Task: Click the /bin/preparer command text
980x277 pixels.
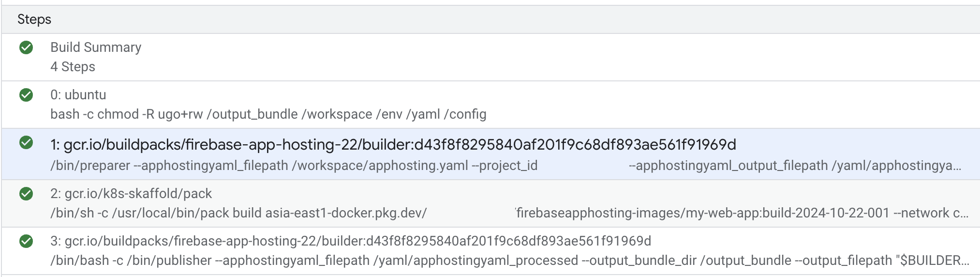Action: click(x=90, y=166)
